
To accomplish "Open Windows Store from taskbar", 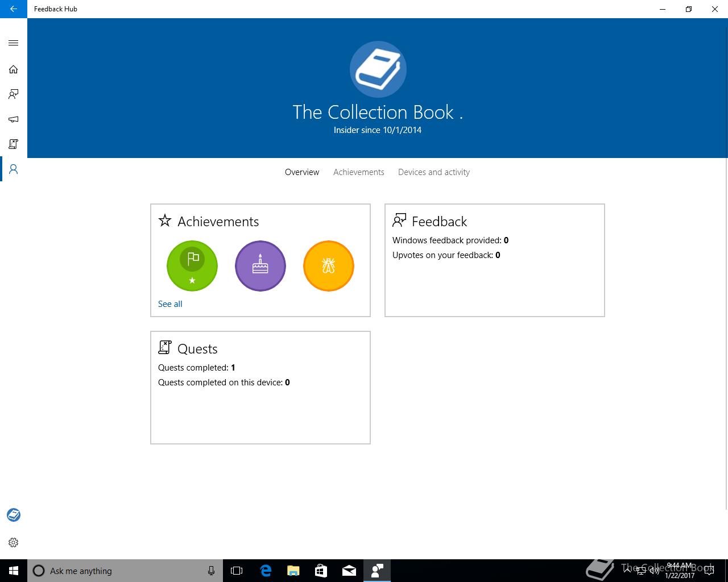I will 321,571.
